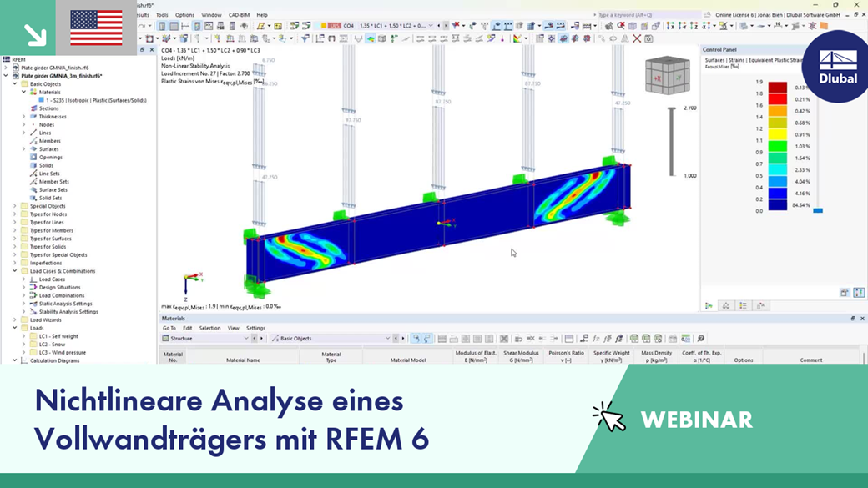The height and width of the screenshot is (488, 868).
Task: Click the ULS design situation toolbar icon
Action: coord(335,27)
